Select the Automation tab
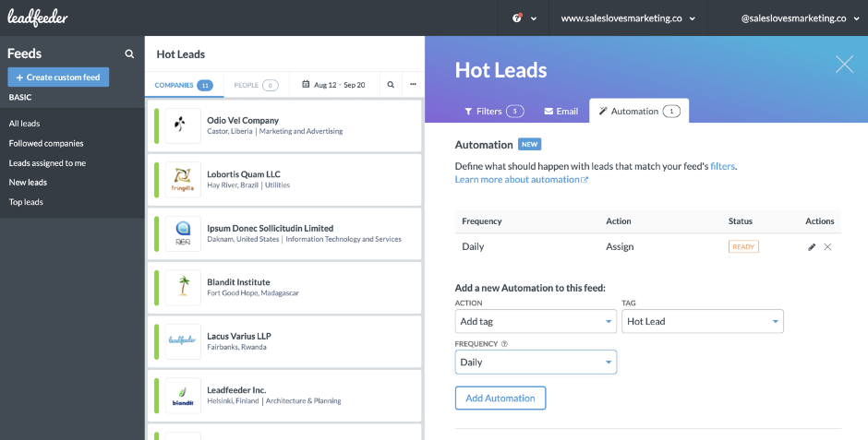 pos(639,111)
